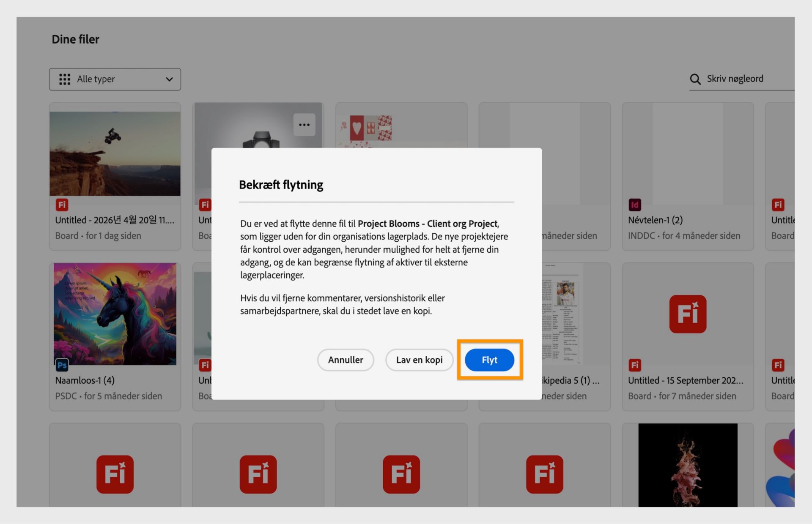
Task: Click the Fi badge on the Untitled 2026 card
Action: 62,205
